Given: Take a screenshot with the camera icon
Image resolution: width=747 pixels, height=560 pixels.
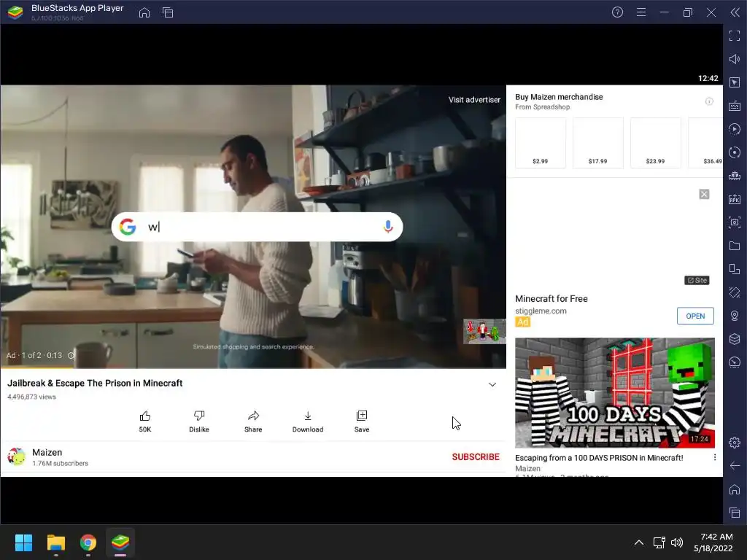Looking at the screenshot, I should click(735, 222).
